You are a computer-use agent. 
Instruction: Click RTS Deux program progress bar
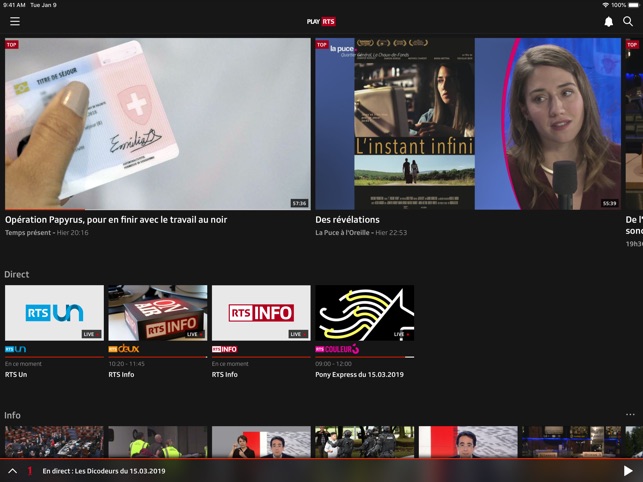158,357
